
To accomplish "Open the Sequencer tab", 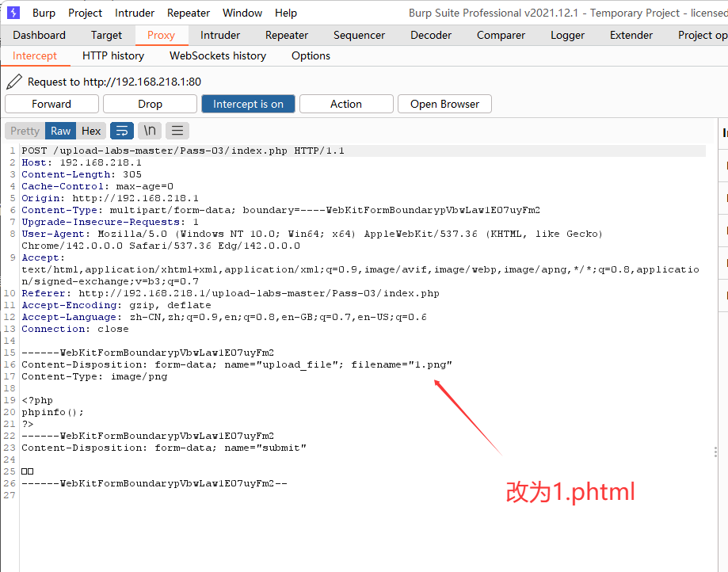I will (360, 36).
